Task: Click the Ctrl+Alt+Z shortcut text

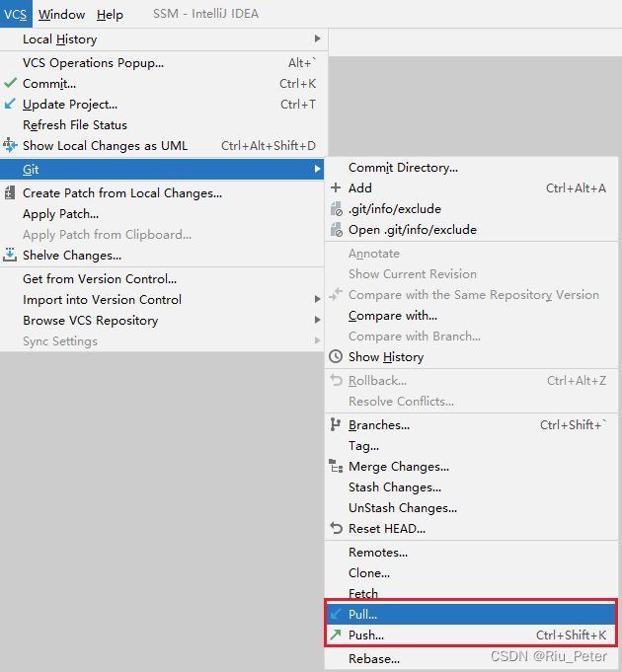Action: [577, 381]
